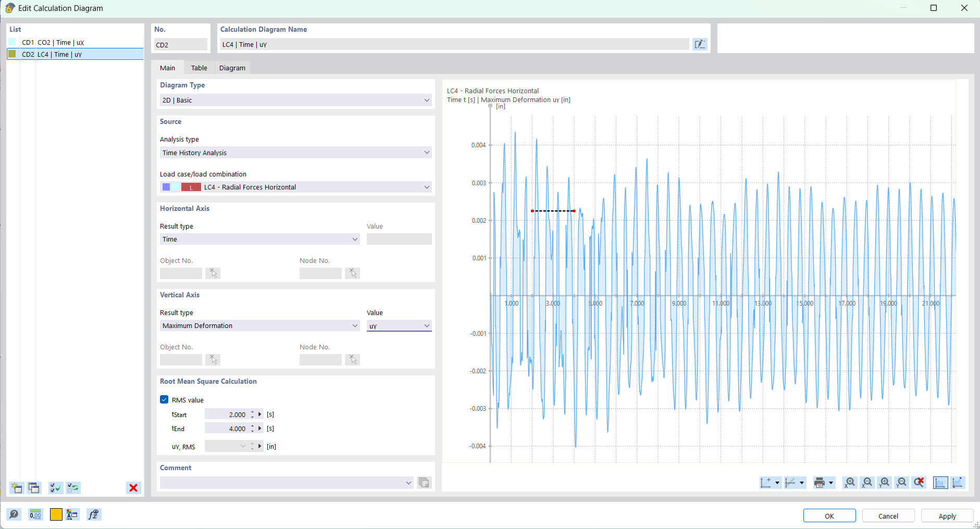Zoom out on the Y axis
This screenshot has height=529, width=980.
coord(902,483)
